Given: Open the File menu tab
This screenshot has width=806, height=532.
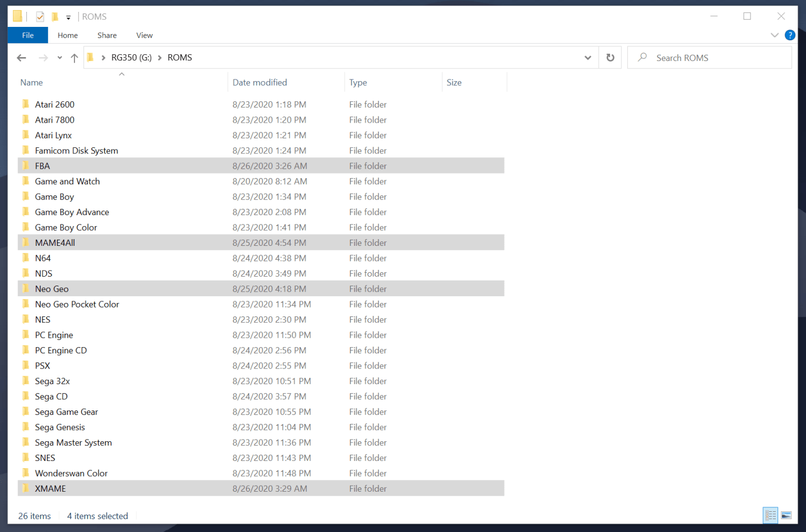Looking at the screenshot, I should tap(28, 35).
